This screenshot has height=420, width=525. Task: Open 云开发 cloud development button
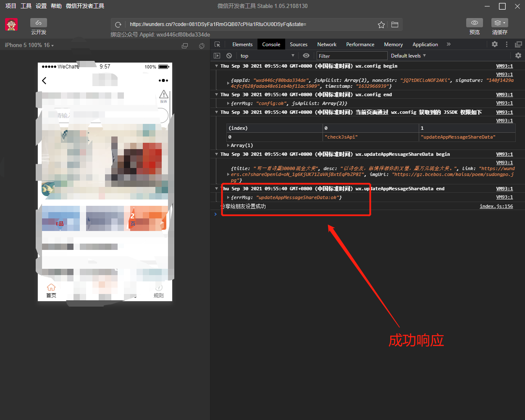point(39,23)
